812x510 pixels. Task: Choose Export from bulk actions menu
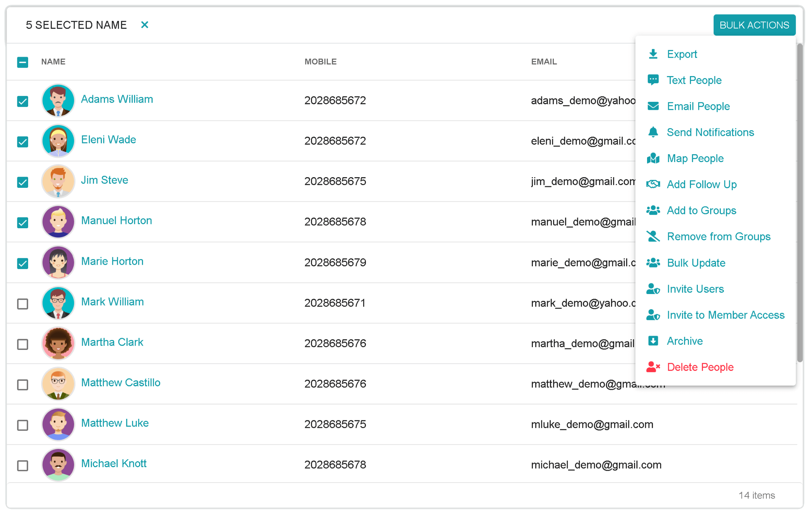(x=715, y=54)
